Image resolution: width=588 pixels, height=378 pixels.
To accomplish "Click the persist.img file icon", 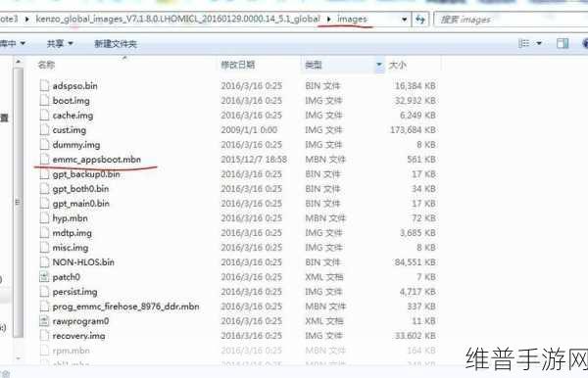I will (44, 292).
